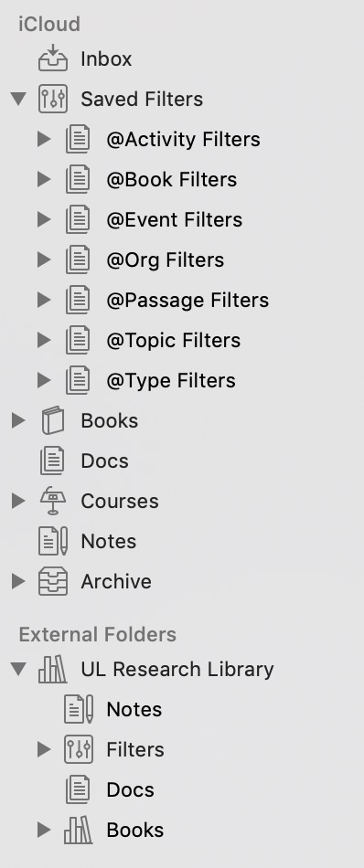Click the Courses podium icon

(x=53, y=501)
